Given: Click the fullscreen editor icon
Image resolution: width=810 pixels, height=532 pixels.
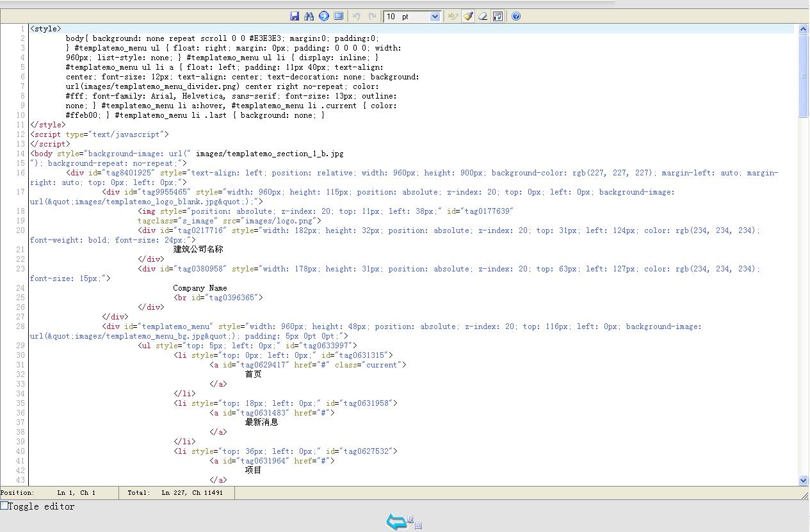Looking at the screenshot, I should click(339, 16).
